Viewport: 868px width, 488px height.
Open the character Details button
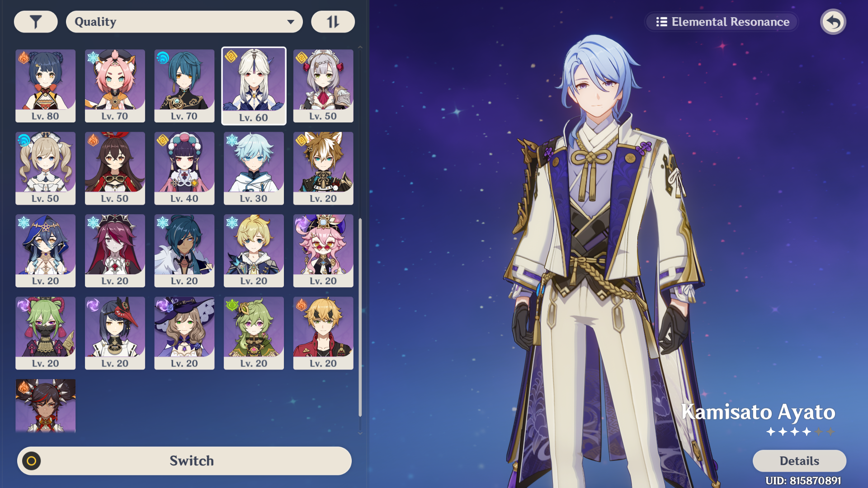tap(799, 461)
